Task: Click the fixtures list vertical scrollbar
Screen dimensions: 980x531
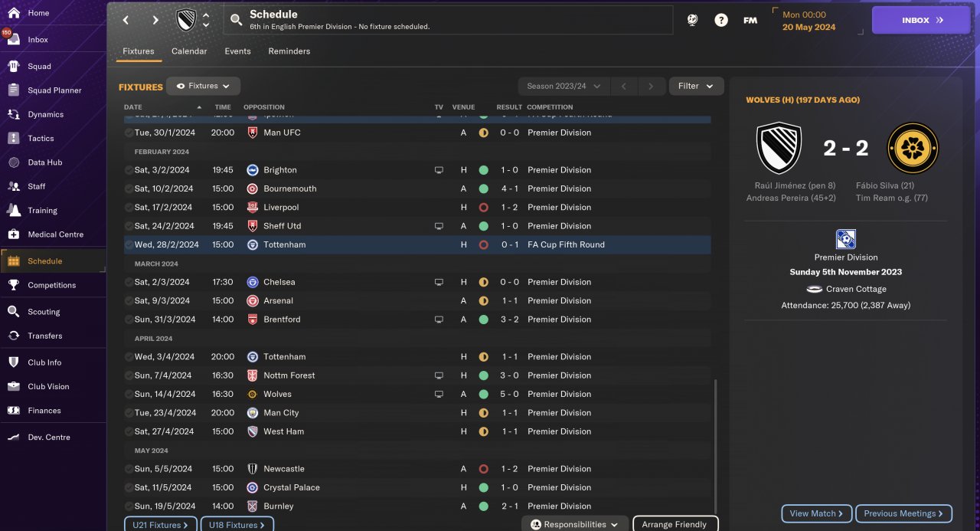Action: [716, 444]
